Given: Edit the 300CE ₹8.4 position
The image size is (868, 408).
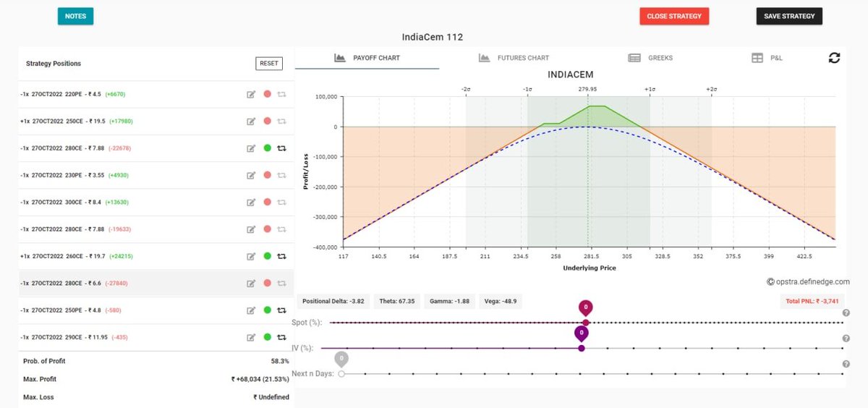Looking at the screenshot, I should 251,202.
